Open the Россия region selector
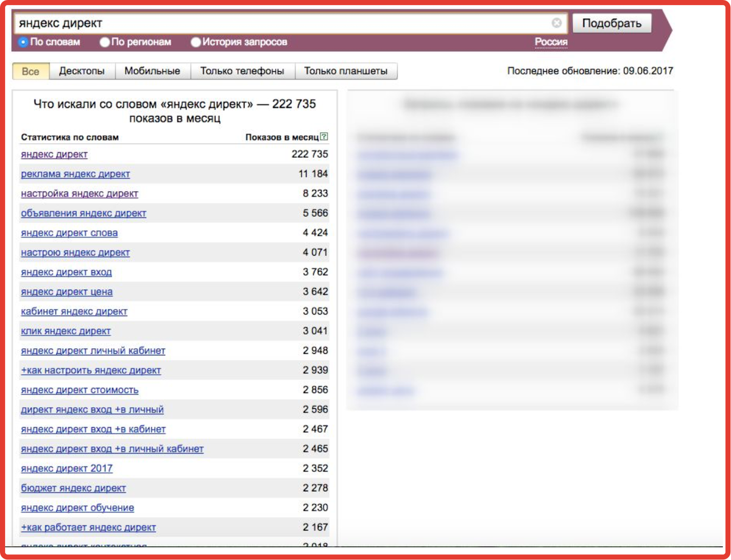Screen dimensions: 731x560 click(551, 42)
